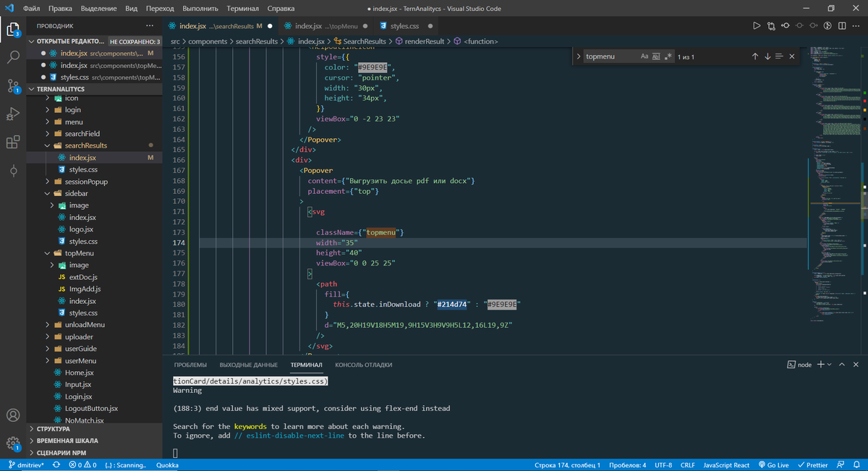Go to next find match
Image resolution: width=868 pixels, height=471 pixels.
pyautogui.click(x=767, y=56)
